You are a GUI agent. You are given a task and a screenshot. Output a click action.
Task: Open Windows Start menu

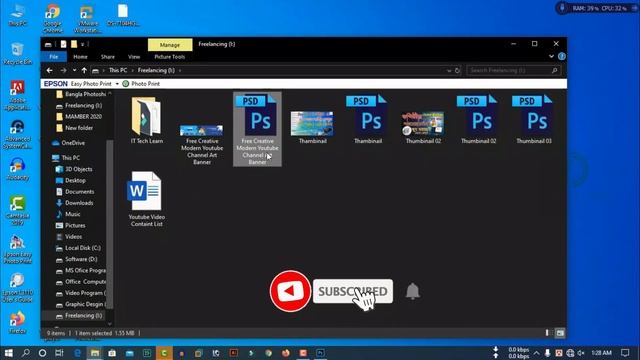pos(8,353)
